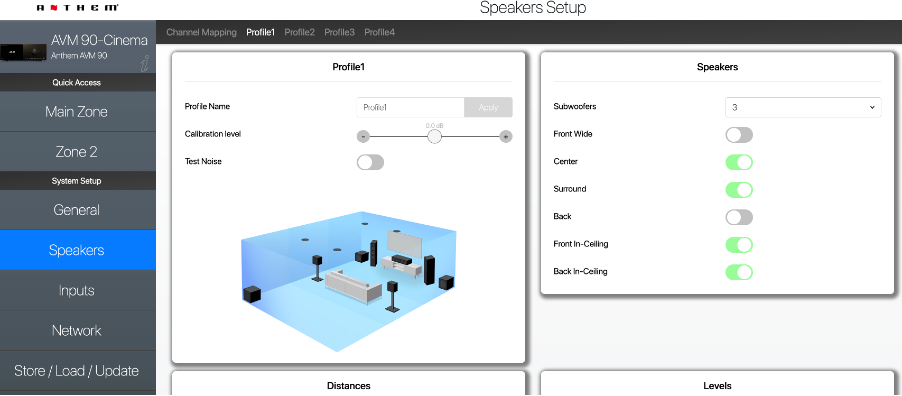Apply the profile name change

(488, 107)
